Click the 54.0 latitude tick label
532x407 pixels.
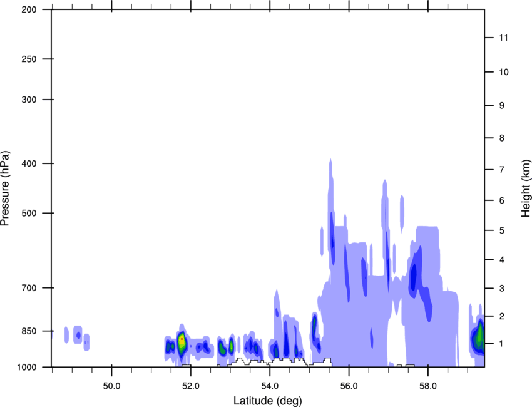270,386
